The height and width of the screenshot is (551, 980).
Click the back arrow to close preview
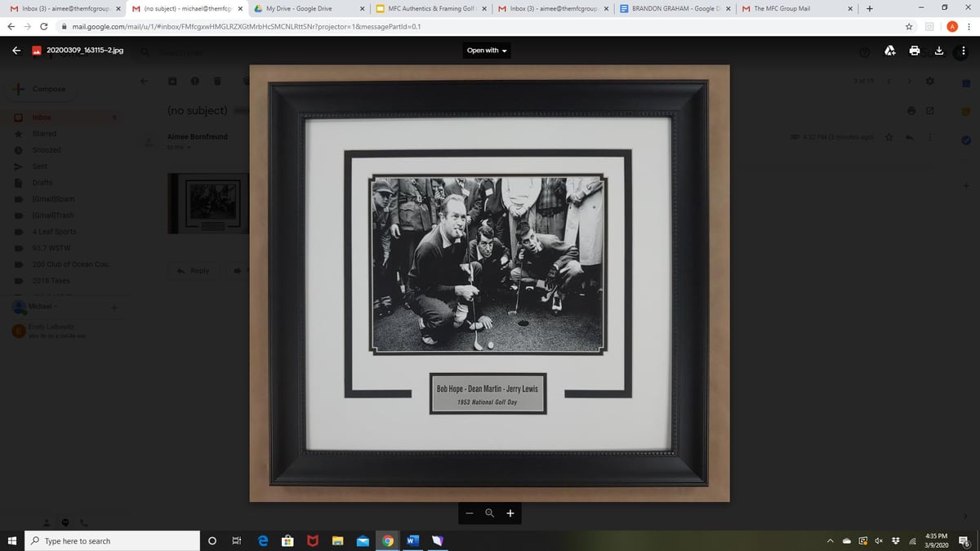[x=16, y=51]
